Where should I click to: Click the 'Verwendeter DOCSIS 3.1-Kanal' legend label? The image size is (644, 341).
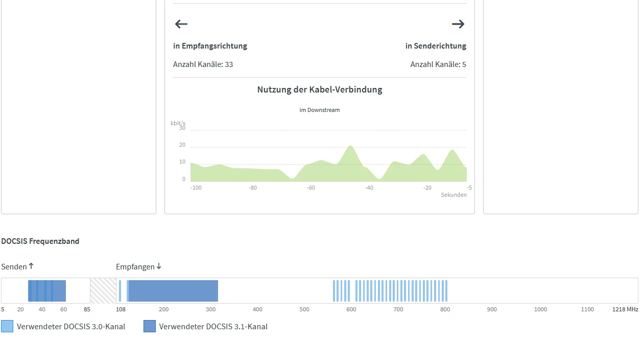(x=213, y=327)
